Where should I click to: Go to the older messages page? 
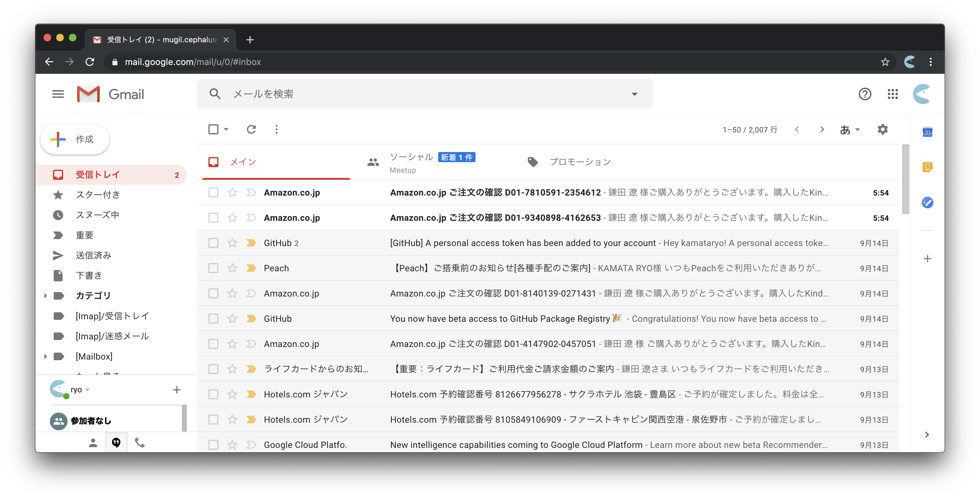click(x=822, y=130)
